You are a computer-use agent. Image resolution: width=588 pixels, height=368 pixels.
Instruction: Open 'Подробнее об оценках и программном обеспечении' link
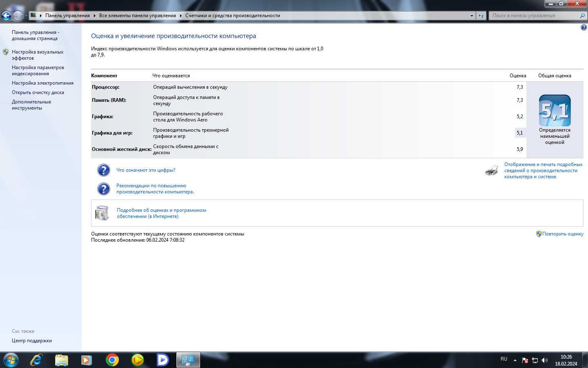161,213
